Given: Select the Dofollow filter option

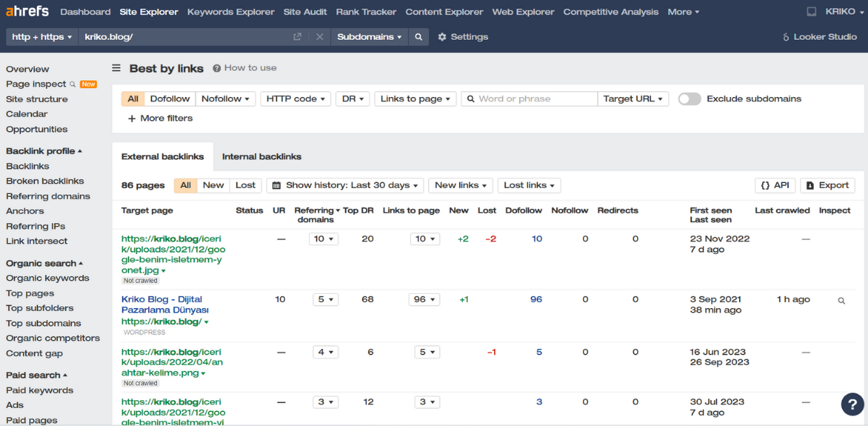Looking at the screenshot, I should pos(170,99).
